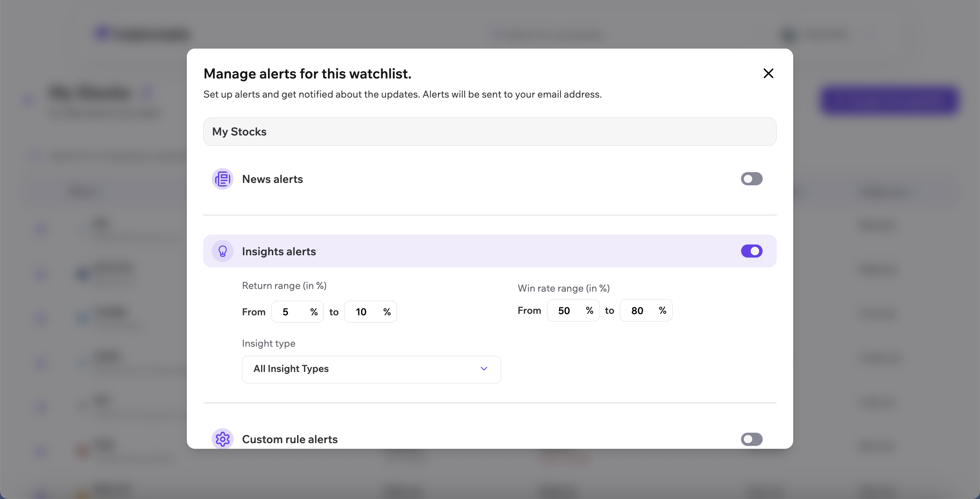980x499 pixels.
Task: Open the All Insight Types dropdown
Action: click(x=371, y=369)
